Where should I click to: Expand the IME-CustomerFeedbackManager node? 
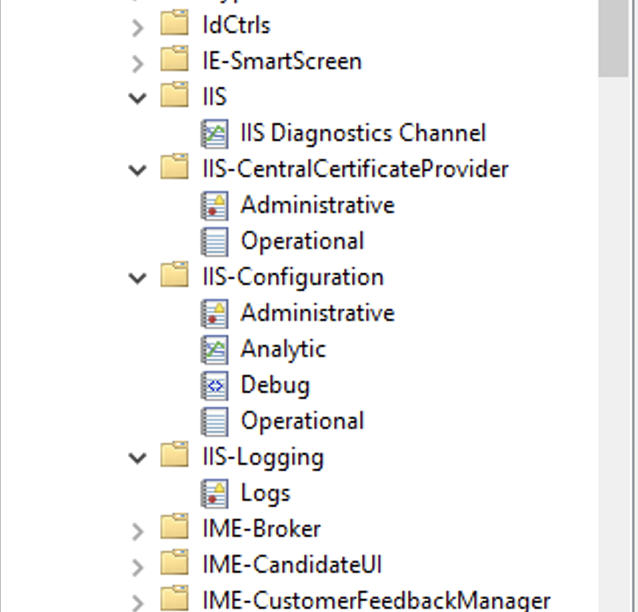pos(138,603)
